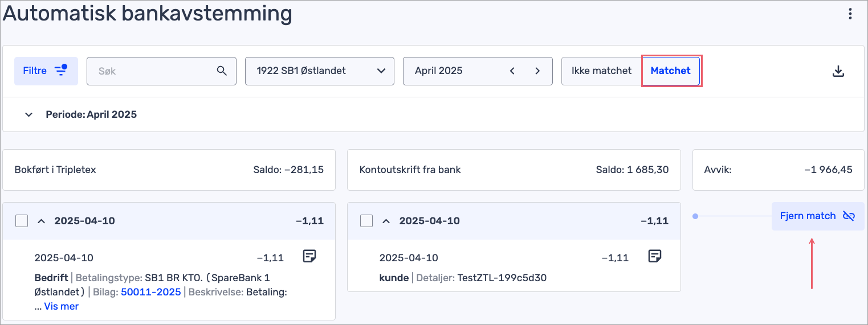Click the search magnifier icon
868x325 pixels.
pos(222,71)
